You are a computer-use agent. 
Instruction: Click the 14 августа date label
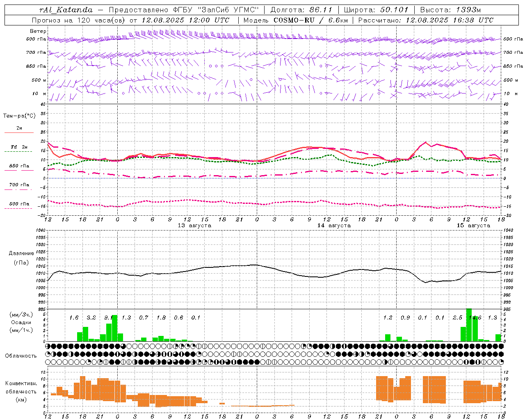[x=334, y=226]
